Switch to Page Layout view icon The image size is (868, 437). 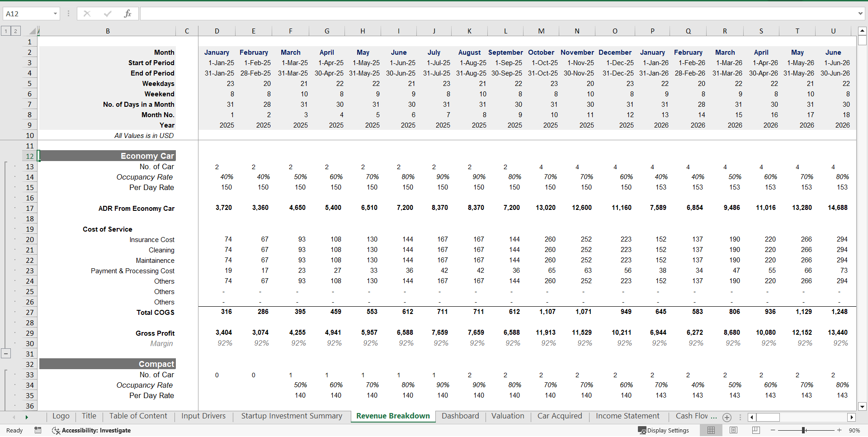(x=733, y=430)
